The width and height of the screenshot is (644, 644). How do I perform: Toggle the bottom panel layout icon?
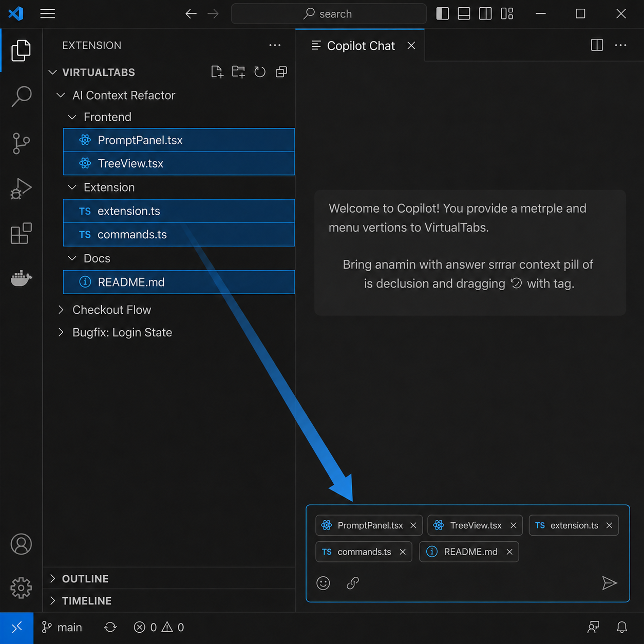pyautogui.click(x=464, y=14)
